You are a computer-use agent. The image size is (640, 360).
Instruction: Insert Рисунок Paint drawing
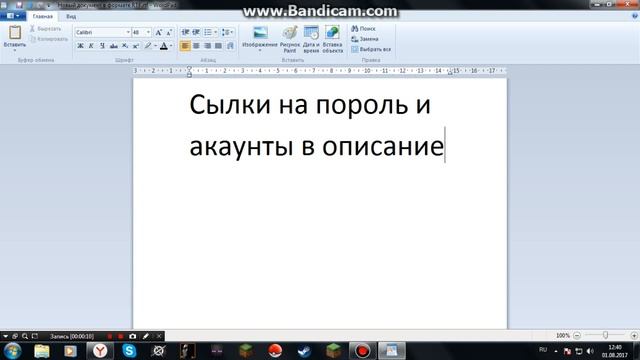coord(290,39)
